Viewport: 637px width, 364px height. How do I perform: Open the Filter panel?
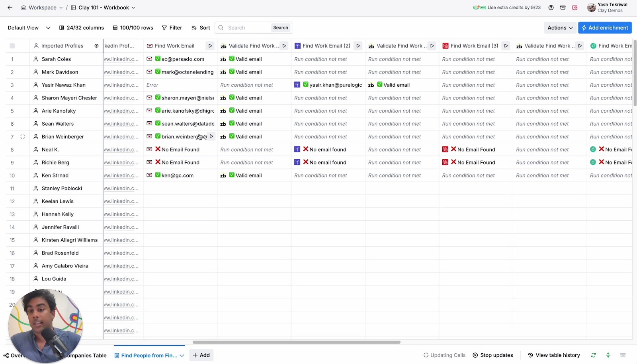(x=172, y=27)
